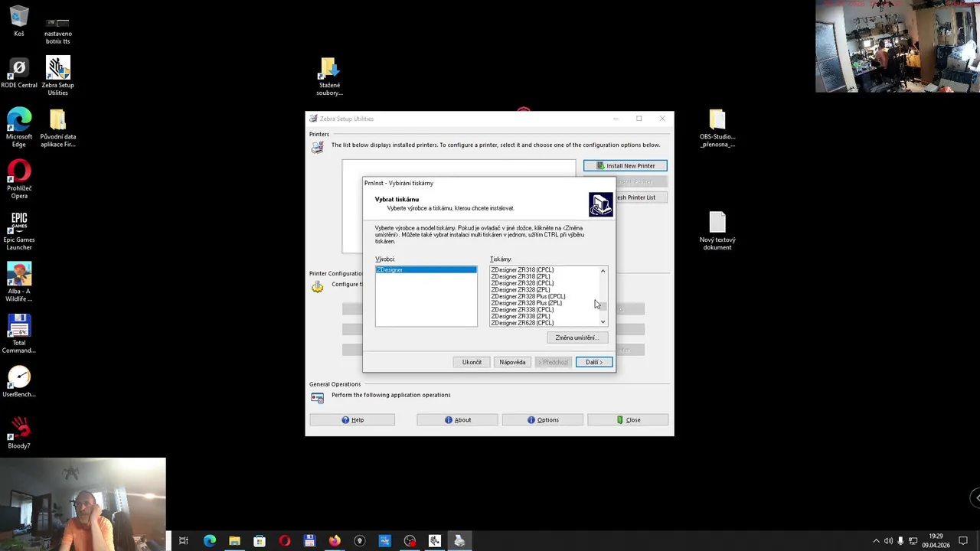Click About button in Zebra Setup Utilities
This screenshot has width=980, height=551.
457,419
